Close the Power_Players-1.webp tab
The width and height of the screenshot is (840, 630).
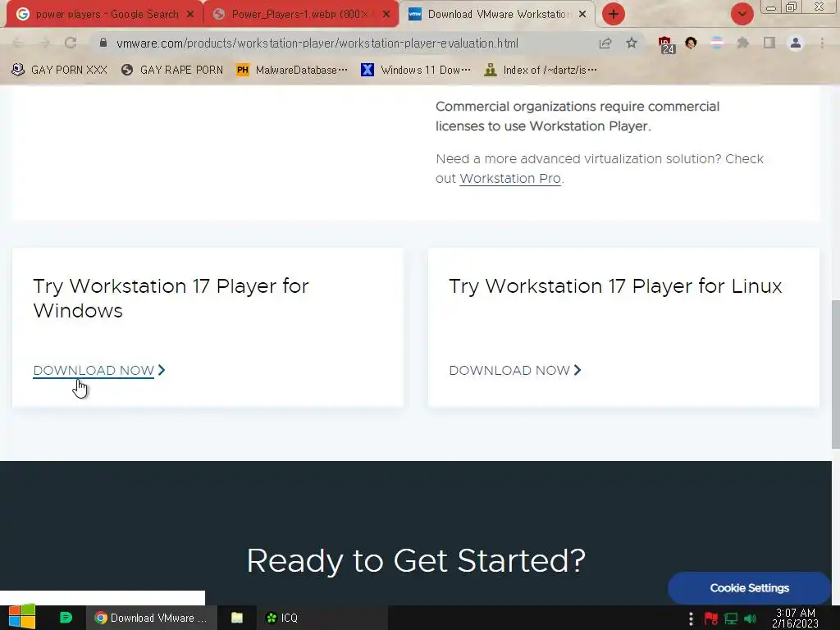coord(386,15)
